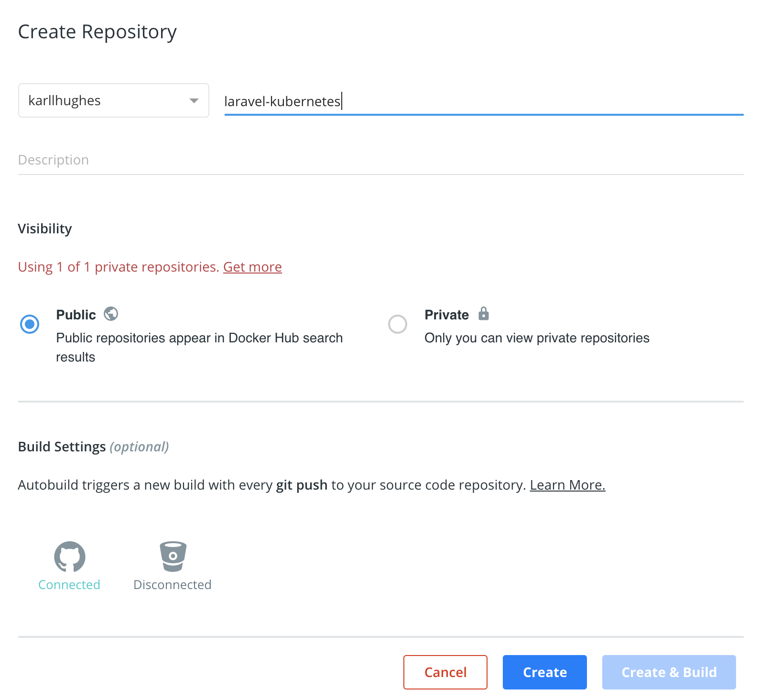Viewport: 759px width, 700px height.
Task: Select the Bitbucket Disconnected icon
Action: coord(173,557)
